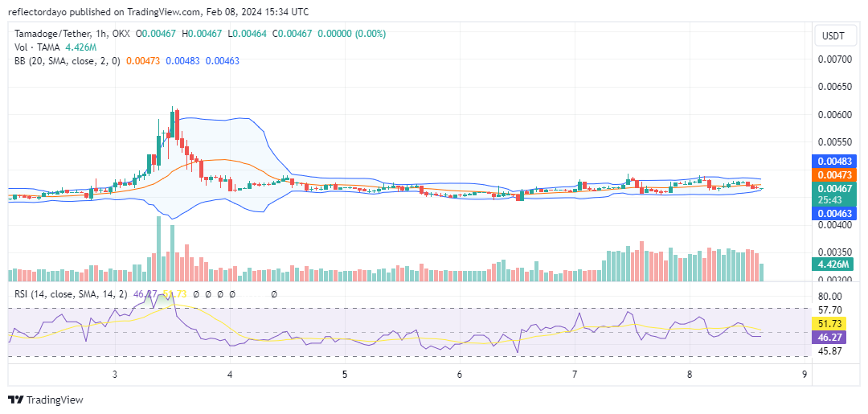
Task: Click the 0.00550 price axis label
Action: pyautogui.click(x=833, y=142)
